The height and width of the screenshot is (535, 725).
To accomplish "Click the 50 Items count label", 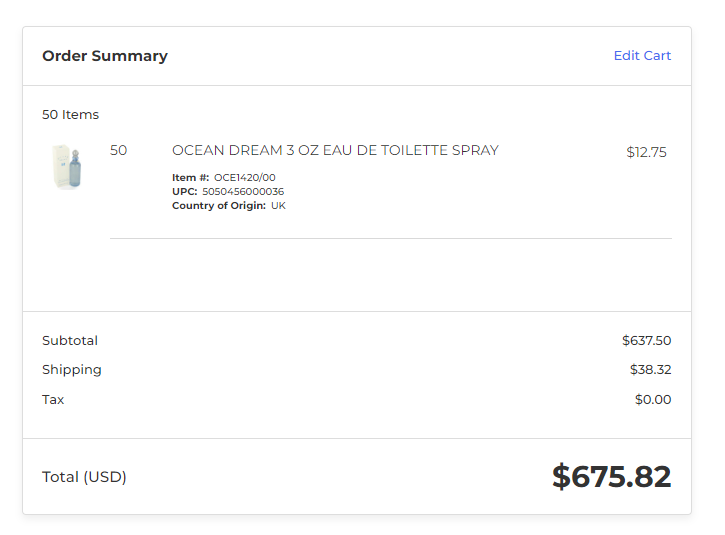I will [70, 115].
